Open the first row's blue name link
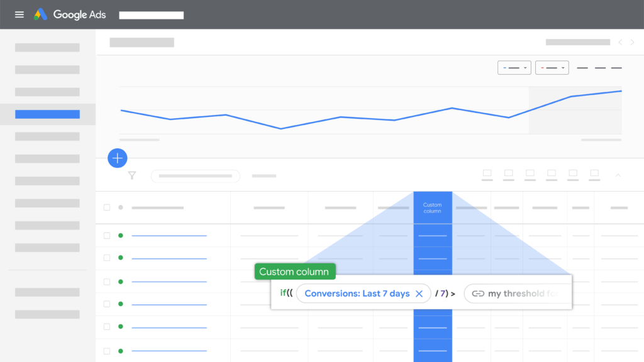The height and width of the screenshot is (362, 644). [169, 236]
